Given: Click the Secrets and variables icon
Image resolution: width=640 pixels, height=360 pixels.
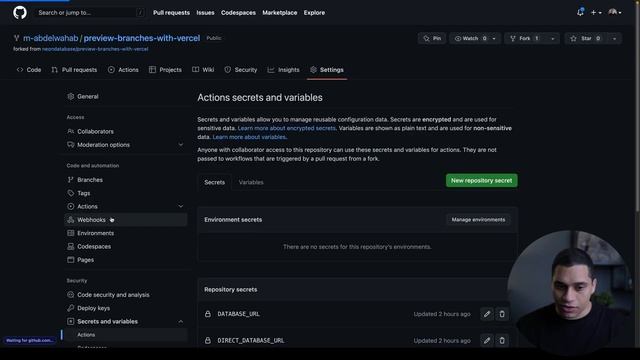Looking at the screenshot, I should click(x=71, y=322).
